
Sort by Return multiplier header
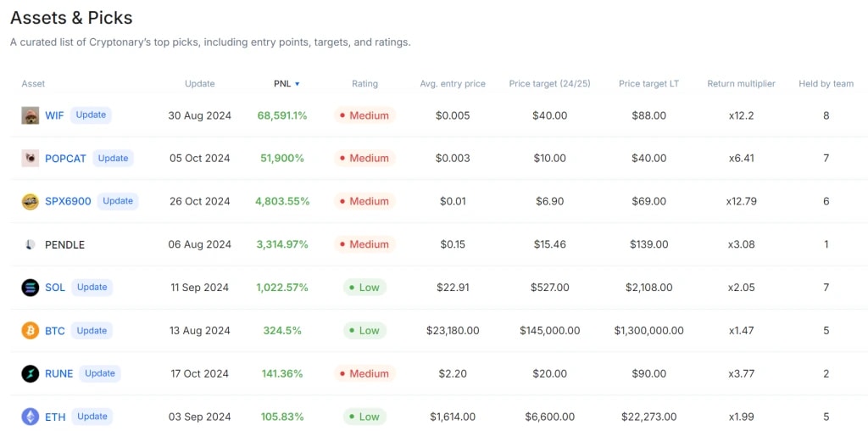741,84
